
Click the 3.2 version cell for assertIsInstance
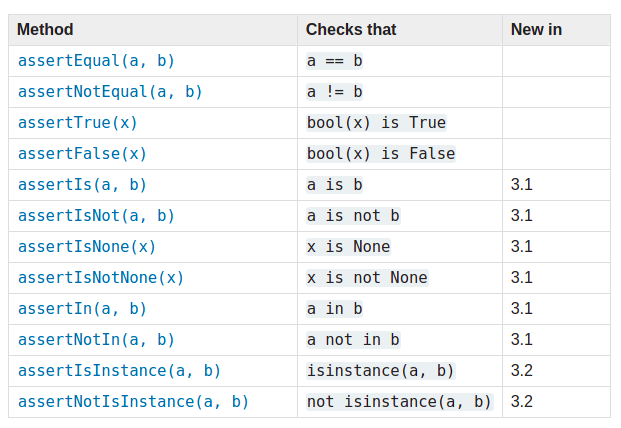click(x=521, y=371)
